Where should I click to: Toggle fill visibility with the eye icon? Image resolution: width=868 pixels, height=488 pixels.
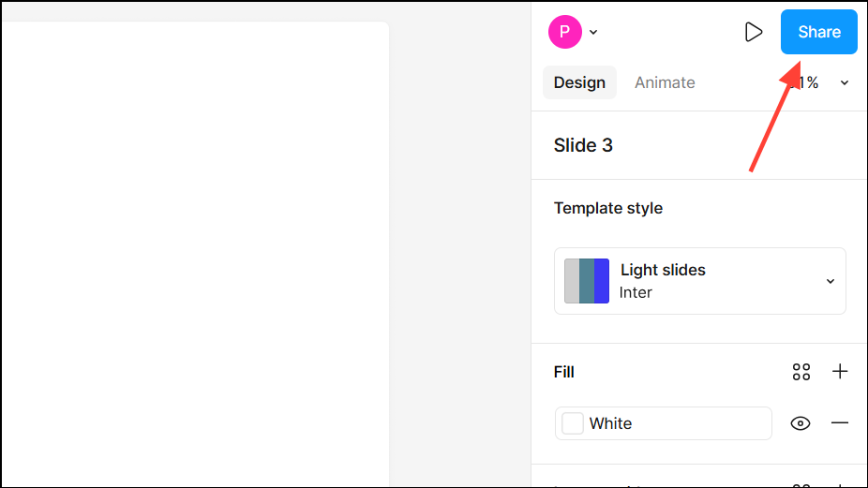tap(800, 423)
